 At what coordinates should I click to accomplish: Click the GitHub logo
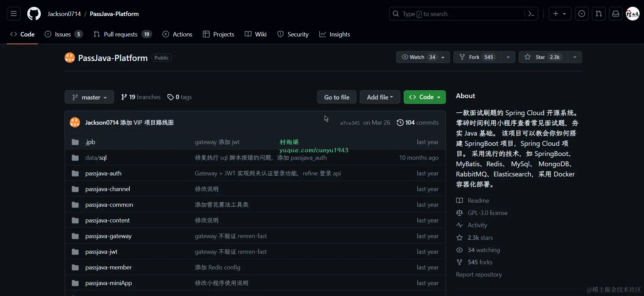point(34,14)
